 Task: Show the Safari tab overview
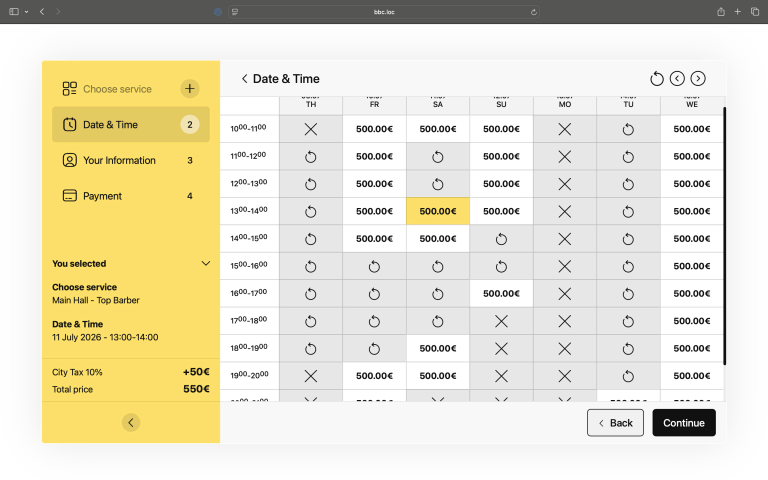tap(755, 12)
